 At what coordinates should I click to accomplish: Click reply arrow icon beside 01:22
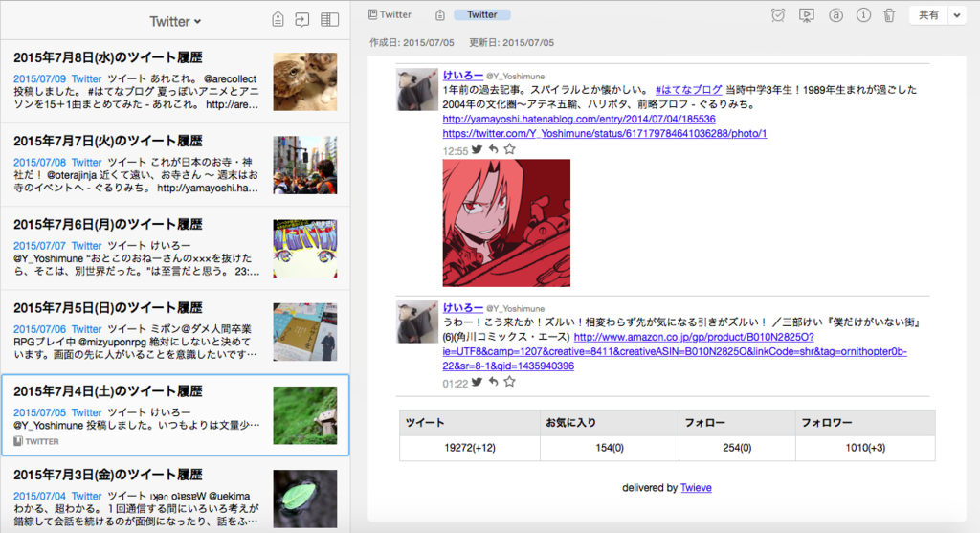click(494, 382)
